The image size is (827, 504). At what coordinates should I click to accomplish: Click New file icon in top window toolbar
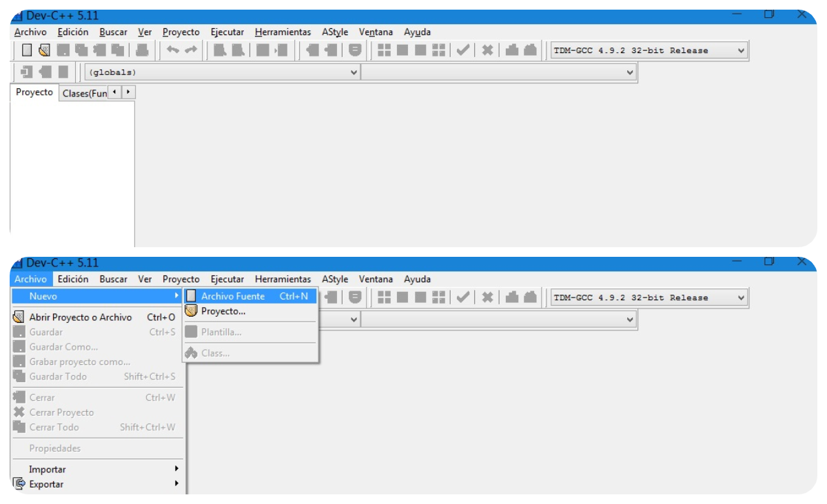[27, 50]
